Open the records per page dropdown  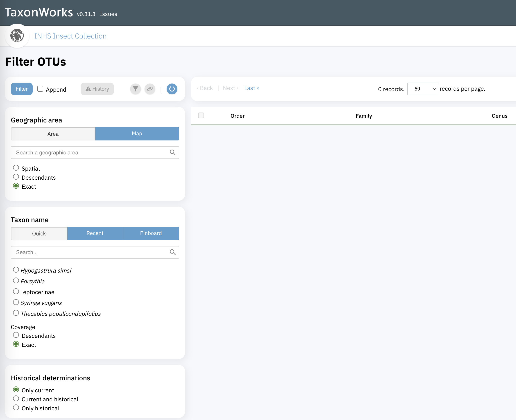click(x=423, y=89)
